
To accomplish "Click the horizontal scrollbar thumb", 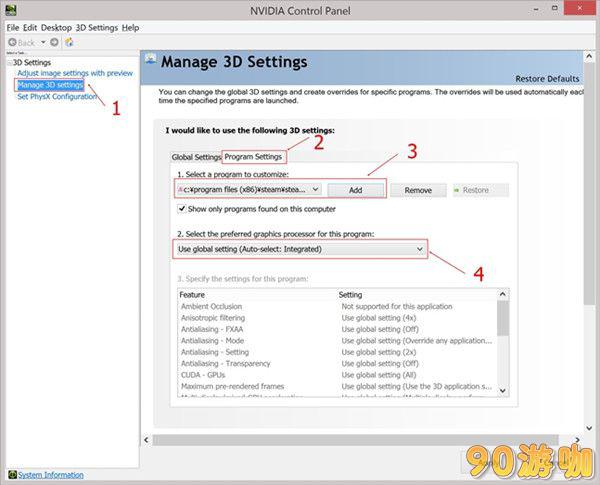I will pos(355,440).
